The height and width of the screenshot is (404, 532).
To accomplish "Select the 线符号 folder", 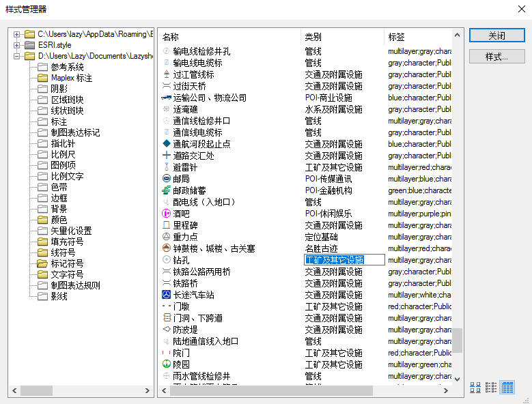I will [63, 252].
